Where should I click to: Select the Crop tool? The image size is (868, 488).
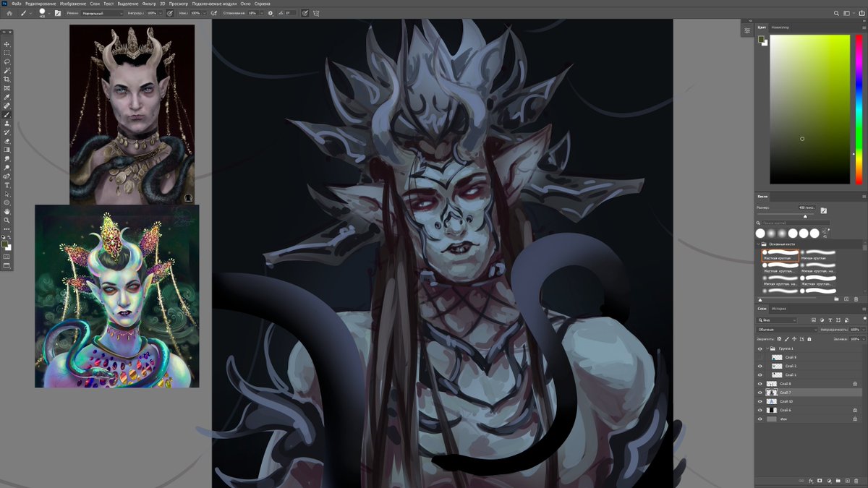(x=7, y=80)
